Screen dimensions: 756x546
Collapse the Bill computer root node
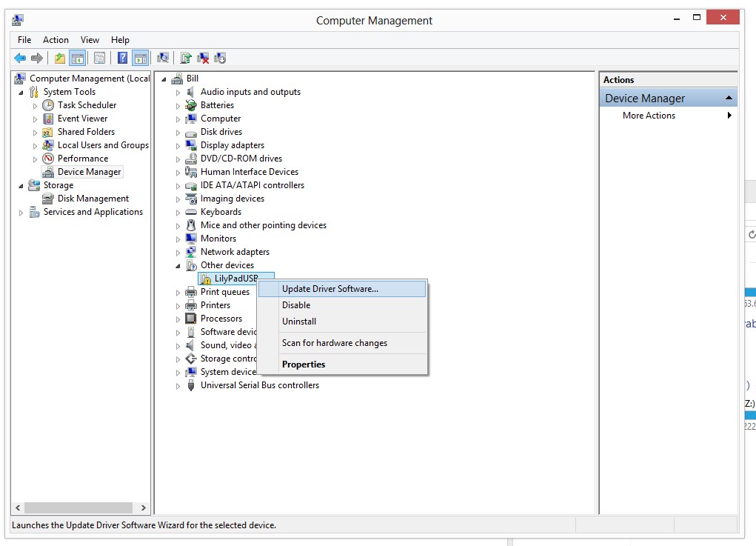(164, 79)
